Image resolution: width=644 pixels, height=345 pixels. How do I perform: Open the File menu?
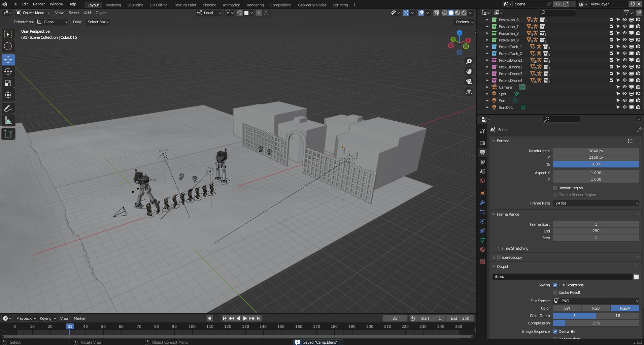(13, 4)
